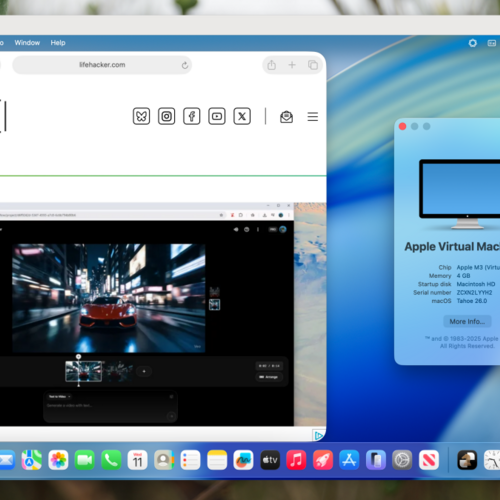Screen dimensions: 500x500
Task: Click the red sports car article image
Action: 109,298
